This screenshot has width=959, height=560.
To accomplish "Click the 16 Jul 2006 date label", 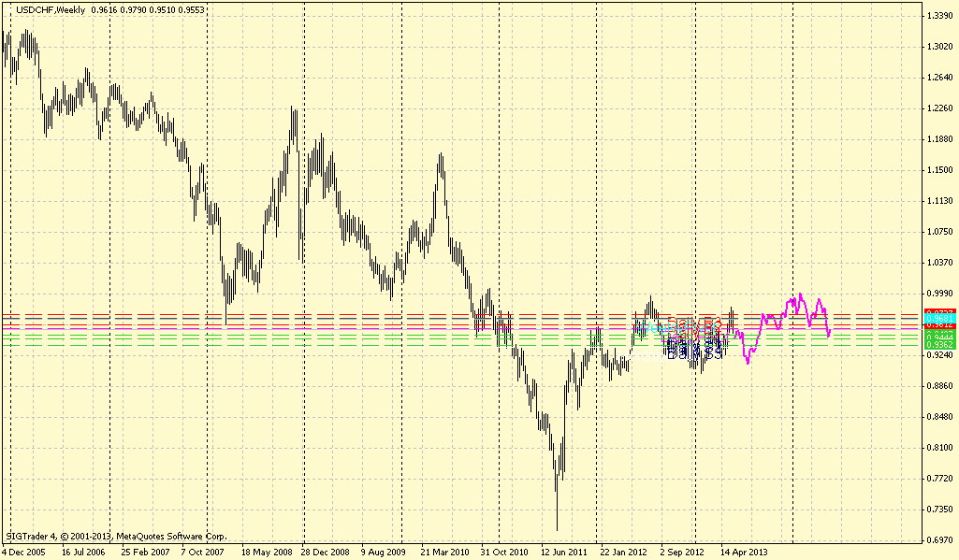I will tap(83, 552).
